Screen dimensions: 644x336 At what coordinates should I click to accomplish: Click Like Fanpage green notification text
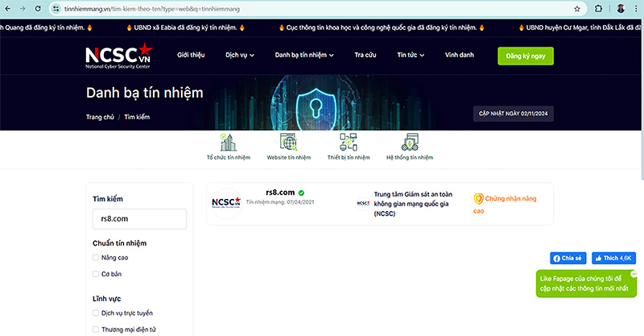coord(584,284)
